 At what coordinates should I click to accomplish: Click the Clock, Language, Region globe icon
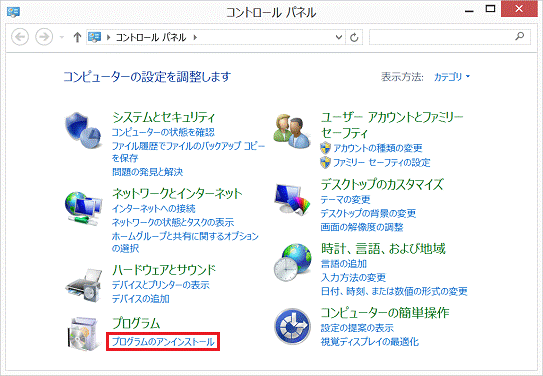pos(292,262)
